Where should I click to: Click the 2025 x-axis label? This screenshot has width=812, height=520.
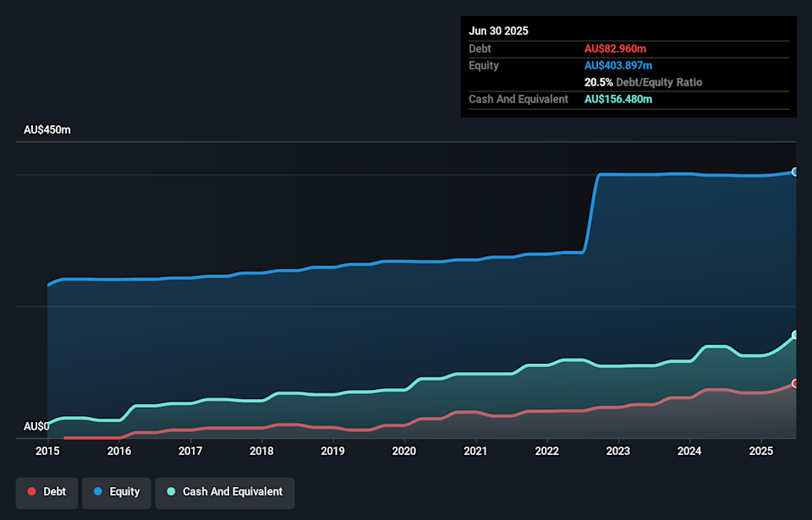761,451
